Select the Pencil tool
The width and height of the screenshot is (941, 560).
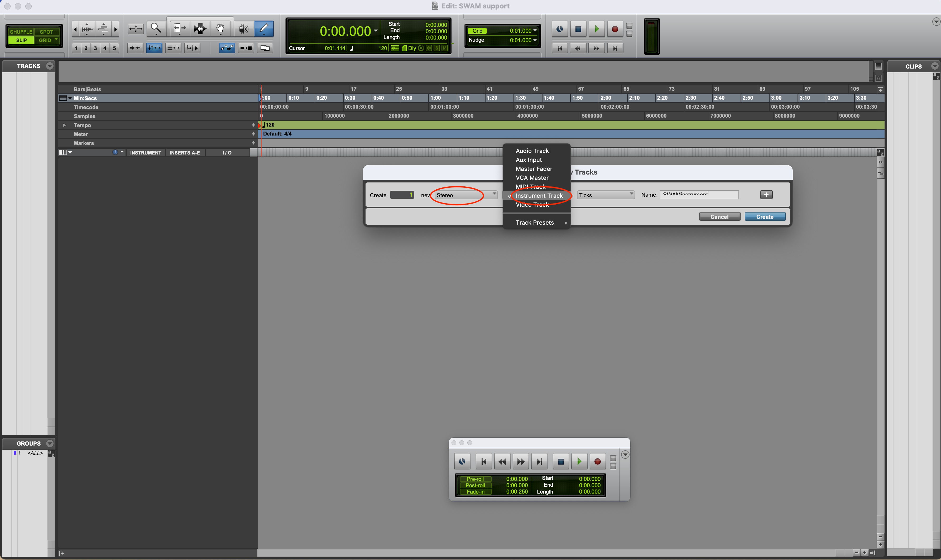(264, 29)
